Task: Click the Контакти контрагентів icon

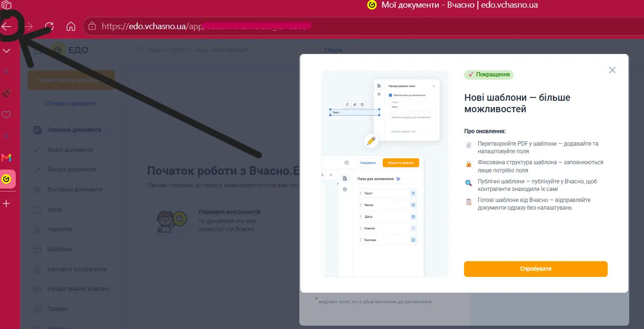Action: click(x=37, y=269)
